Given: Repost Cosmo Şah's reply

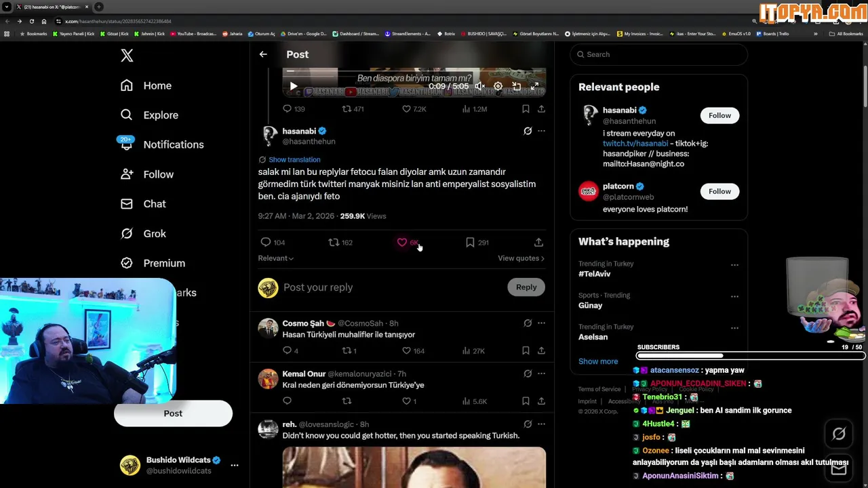Looking at the screenshot, I should pos(349,350).
